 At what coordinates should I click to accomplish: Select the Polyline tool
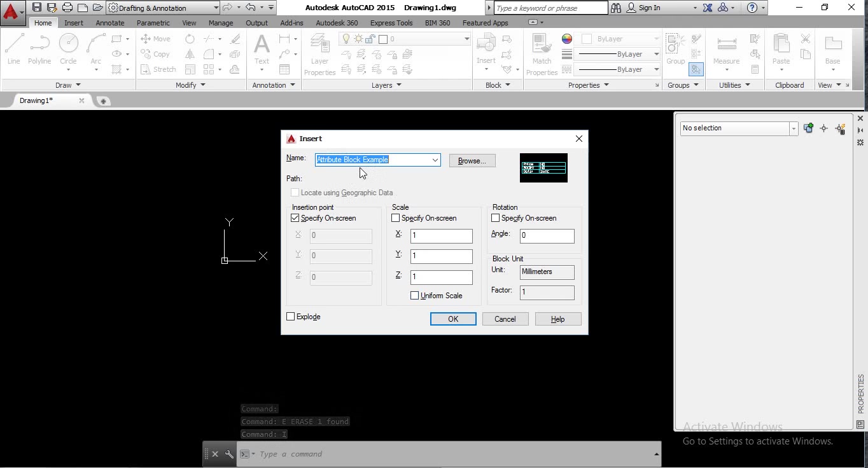click(x=39, y=50)
